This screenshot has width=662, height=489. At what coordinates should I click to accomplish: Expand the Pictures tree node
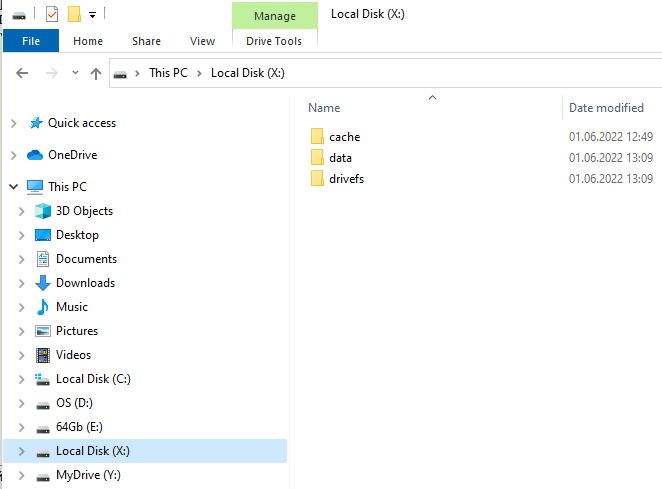click(22, 331)
